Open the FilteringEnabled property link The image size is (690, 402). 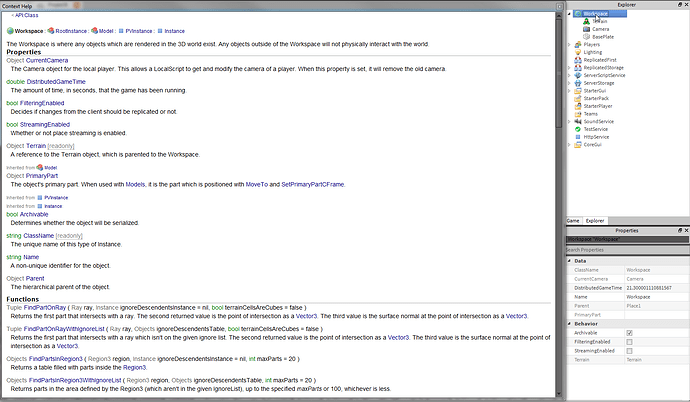(x=42, y=103)
